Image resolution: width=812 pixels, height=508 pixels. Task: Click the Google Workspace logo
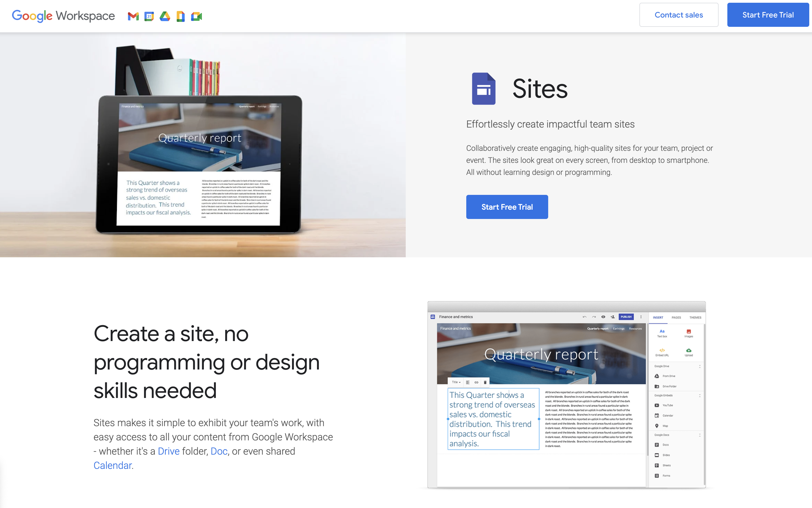pyautogui.click(x=63, y=16)
